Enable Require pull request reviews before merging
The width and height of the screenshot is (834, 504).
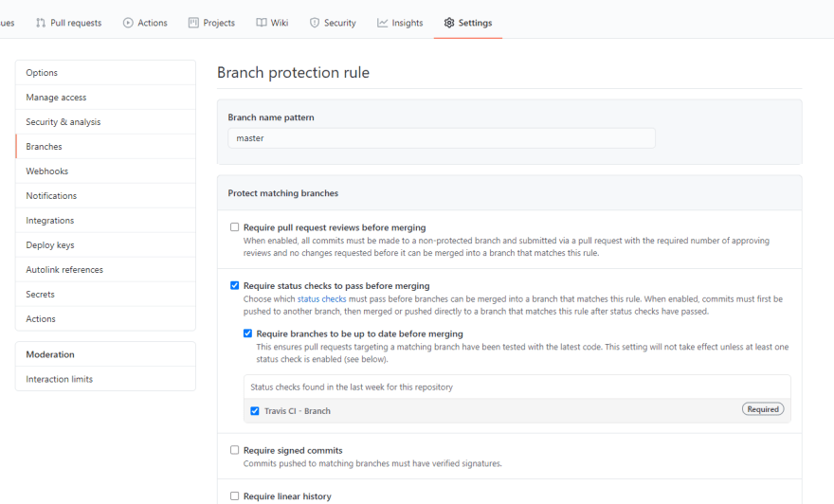pyautogui.click(x=235, y=227)
